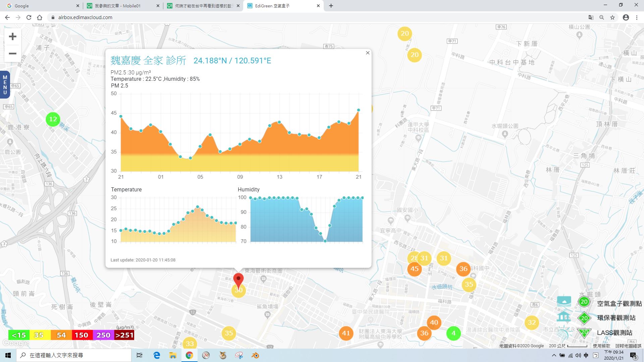This screenshot has height=362, width=644.
Task: Select orange sensor marker showing 41
Action: [346, 333]
